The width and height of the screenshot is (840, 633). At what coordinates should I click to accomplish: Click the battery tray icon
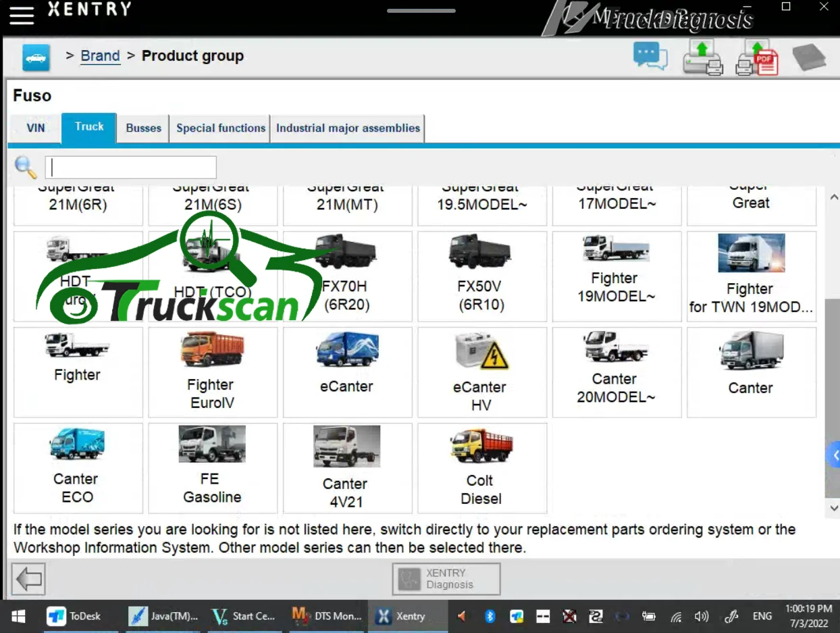tap(649, 616)
